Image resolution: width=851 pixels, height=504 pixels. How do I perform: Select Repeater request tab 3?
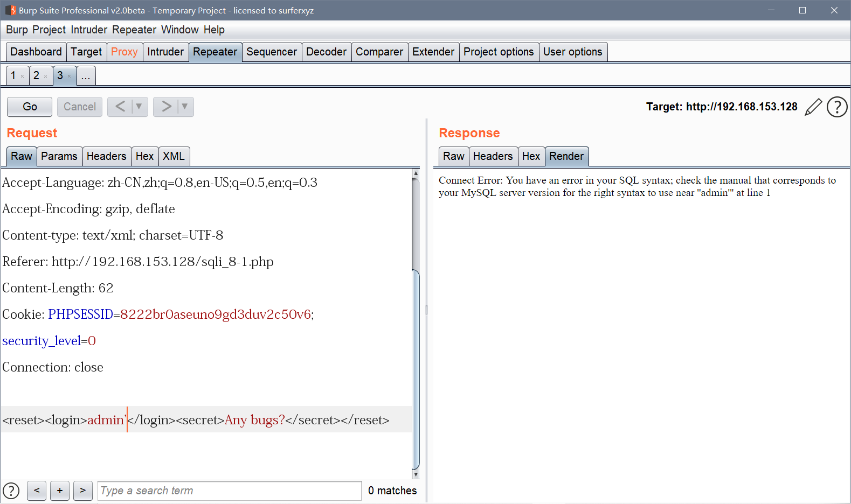pyautogui.click(x=60, y=75)
